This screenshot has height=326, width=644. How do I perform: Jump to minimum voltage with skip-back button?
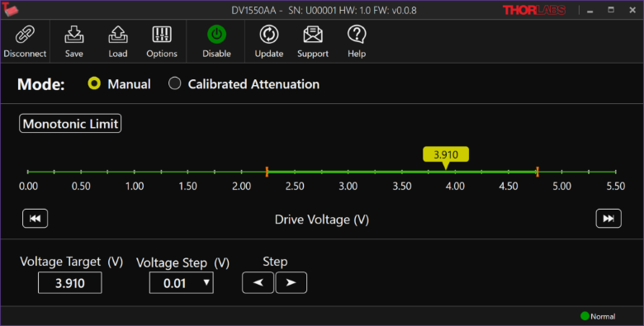(x=35, y=219)
